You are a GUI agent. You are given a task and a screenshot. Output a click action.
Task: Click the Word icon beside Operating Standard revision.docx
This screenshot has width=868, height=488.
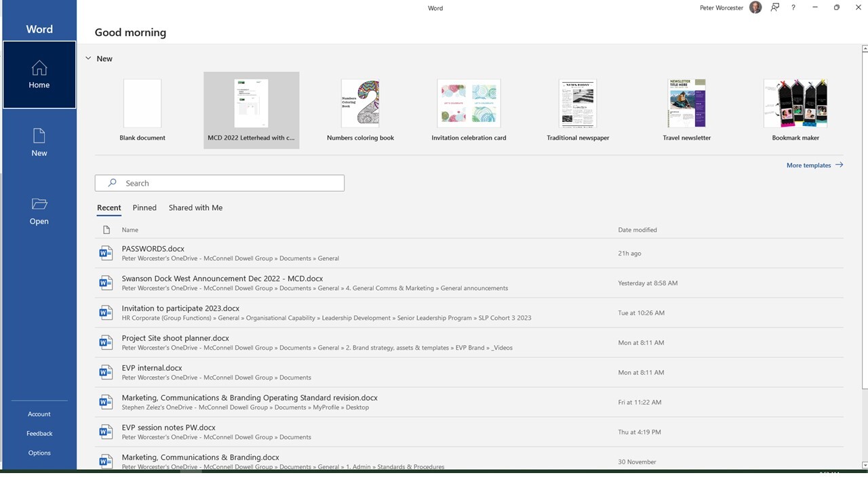[x=106, y=402]
